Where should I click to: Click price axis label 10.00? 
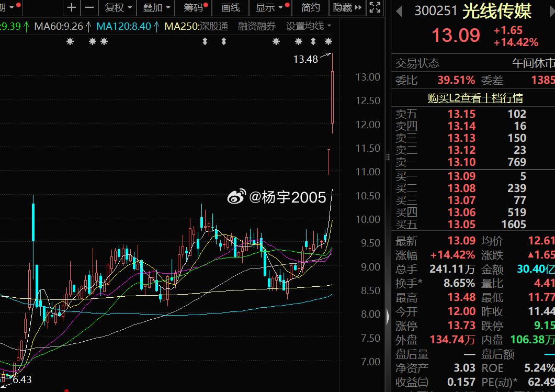pyautogui.click(x=367, y=219)
